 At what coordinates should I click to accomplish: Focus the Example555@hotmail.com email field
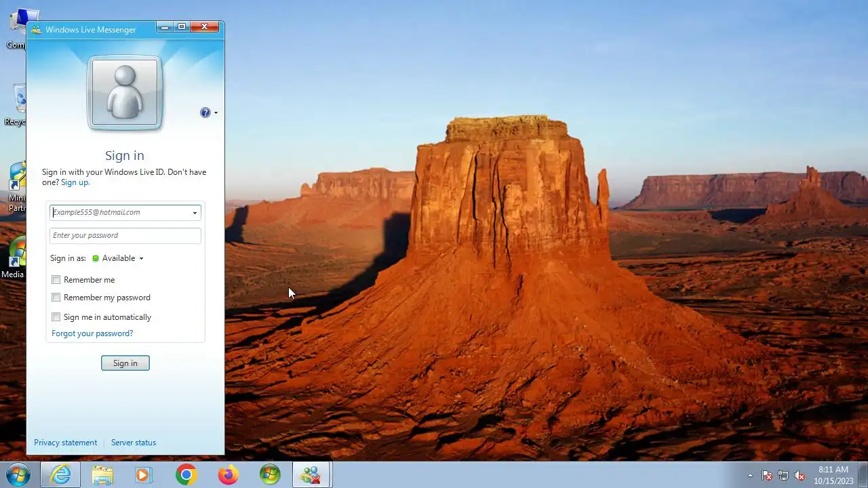point(120,212)
